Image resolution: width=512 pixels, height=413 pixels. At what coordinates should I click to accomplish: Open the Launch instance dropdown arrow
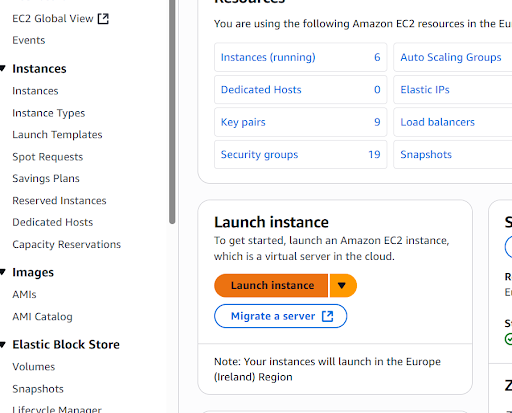343,286
